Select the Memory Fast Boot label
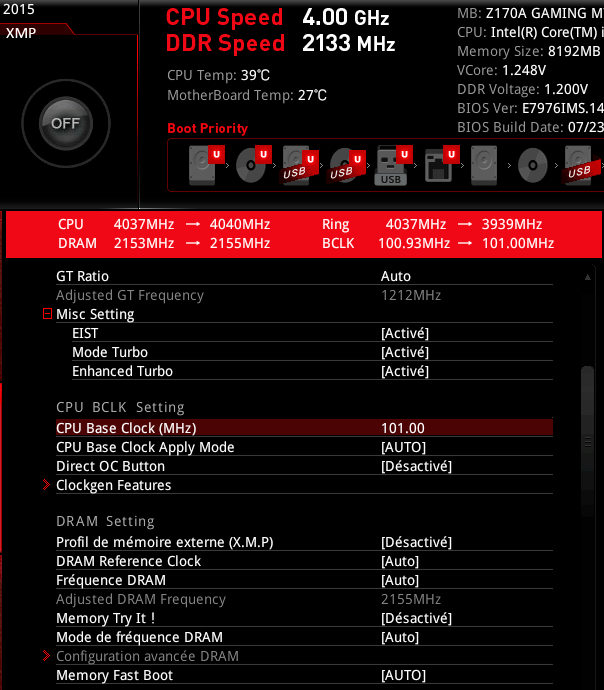The height and width of the screenshot is (690, 604). click(x=114, y=675)
